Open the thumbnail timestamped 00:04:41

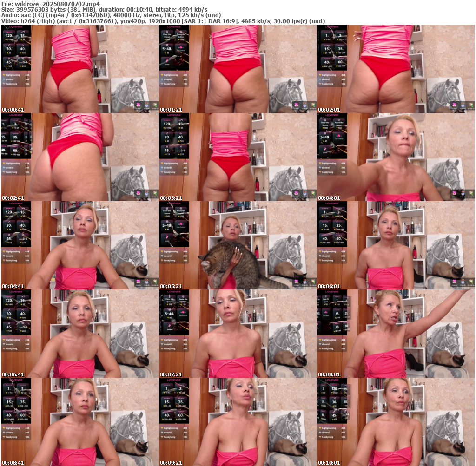pyautogui.click(x=79, y=245)
